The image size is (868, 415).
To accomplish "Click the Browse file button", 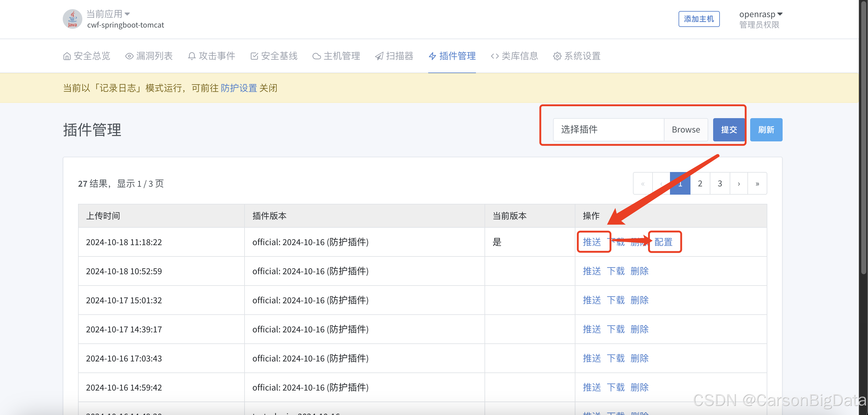I will (x=685, y=130).
